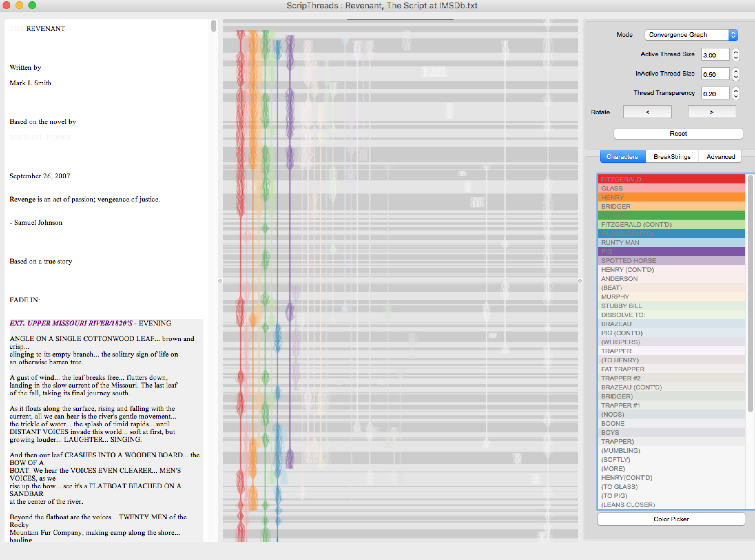Open the Mode Convergence Graph dropdown
The image size is (755, 560).
[691, 35]
